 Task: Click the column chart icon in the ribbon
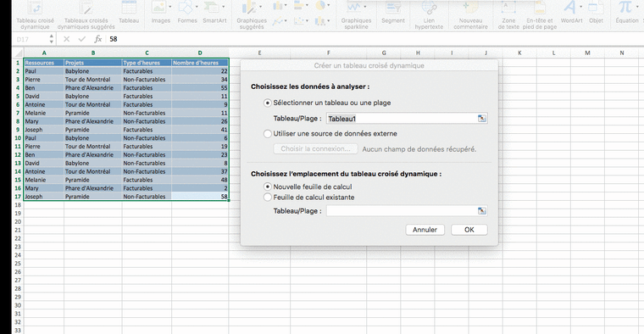(278, 5)
